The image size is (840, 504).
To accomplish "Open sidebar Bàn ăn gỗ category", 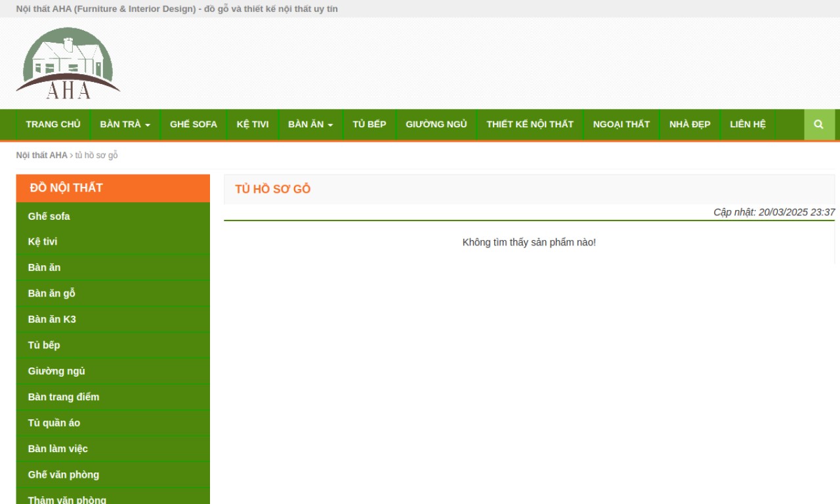I will coord(113,293).
